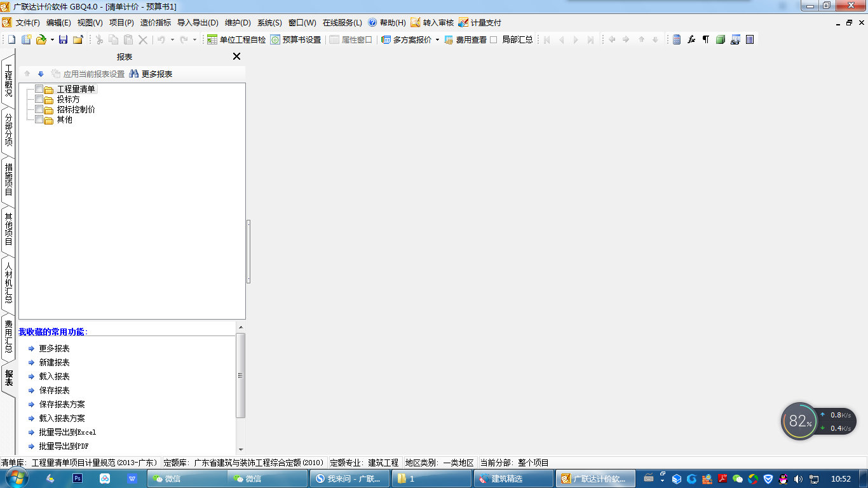The image size is (868, 488).
Task: Check the 招标控制价 folder checkbox
Action: (x=39, y=109)
